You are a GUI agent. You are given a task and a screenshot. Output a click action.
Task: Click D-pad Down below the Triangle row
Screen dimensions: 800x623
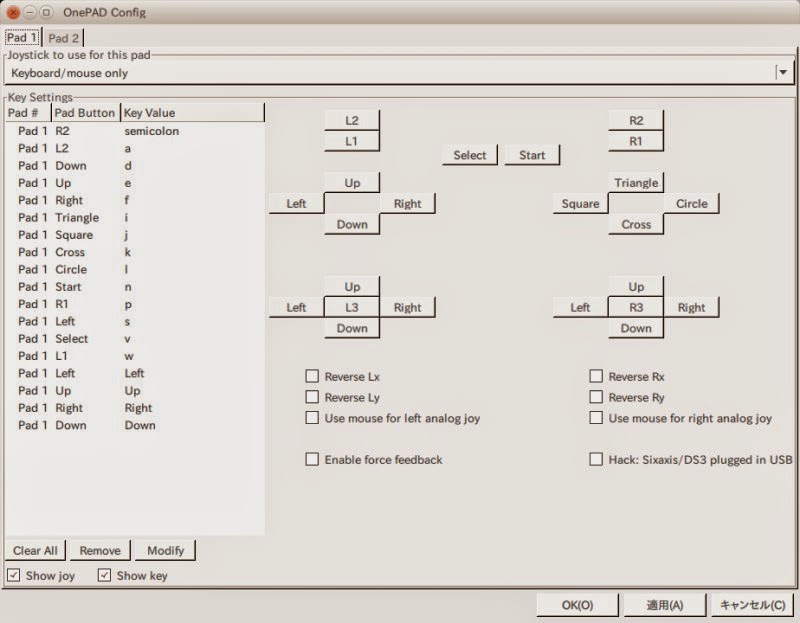pyautogui.click(x=352, y=225)
